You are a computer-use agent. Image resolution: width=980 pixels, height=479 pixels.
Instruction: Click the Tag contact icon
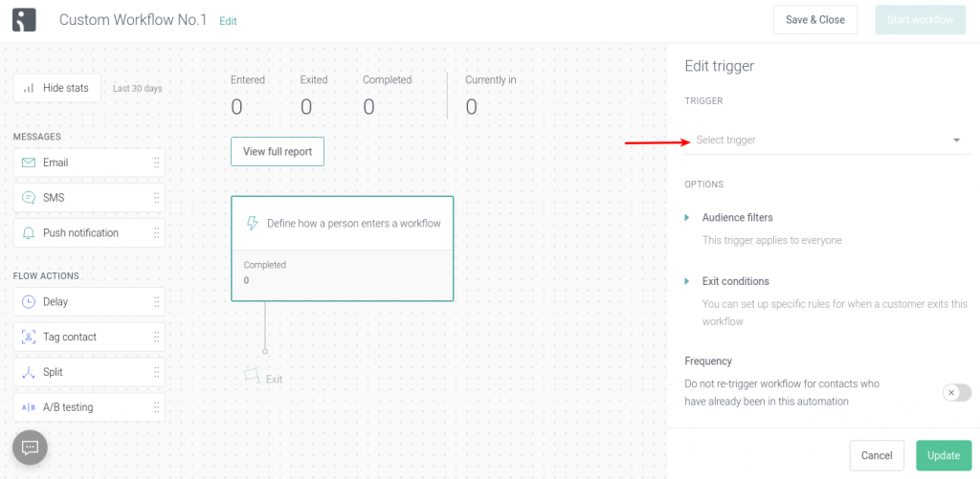pos(29,337)
